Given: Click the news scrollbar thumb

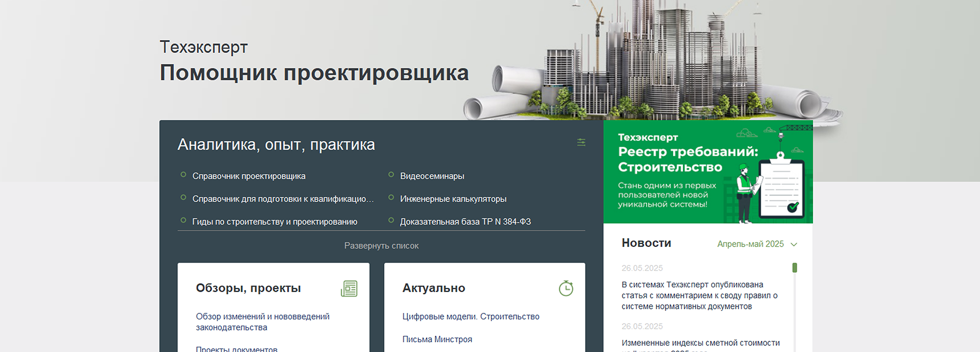Looking at the screenshot, I should [x=794, y=268].
